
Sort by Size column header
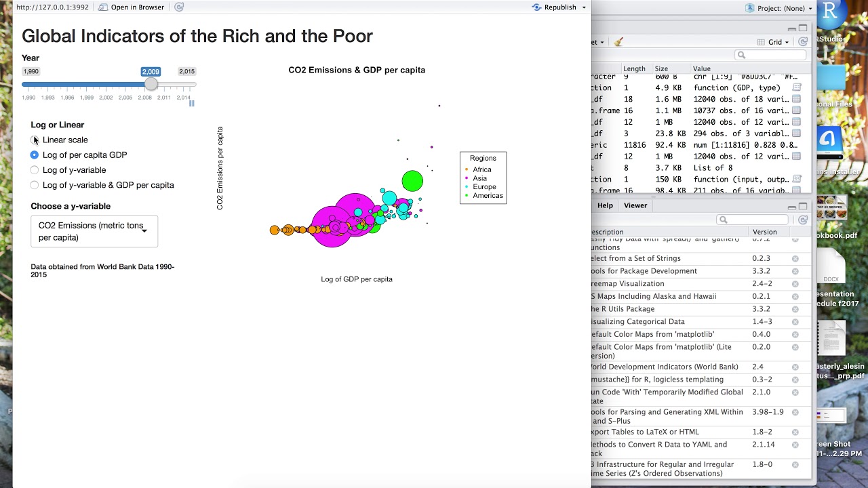661,68
